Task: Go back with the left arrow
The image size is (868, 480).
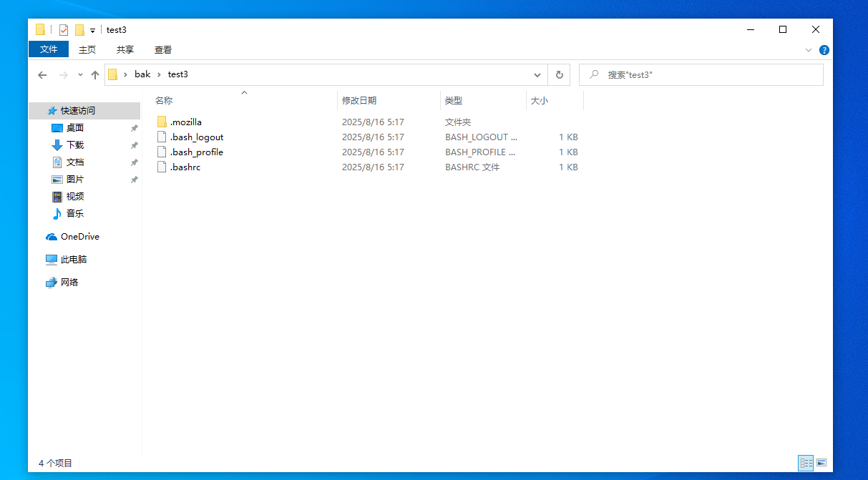Action: click(42, 74)
